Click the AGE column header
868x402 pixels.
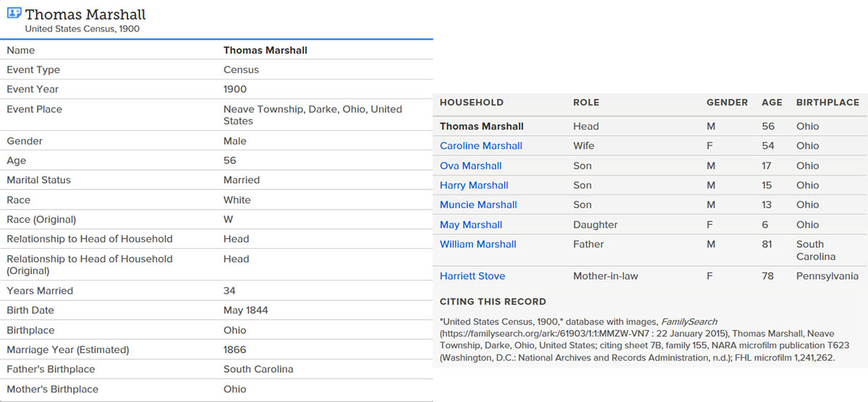click(772, 103)
